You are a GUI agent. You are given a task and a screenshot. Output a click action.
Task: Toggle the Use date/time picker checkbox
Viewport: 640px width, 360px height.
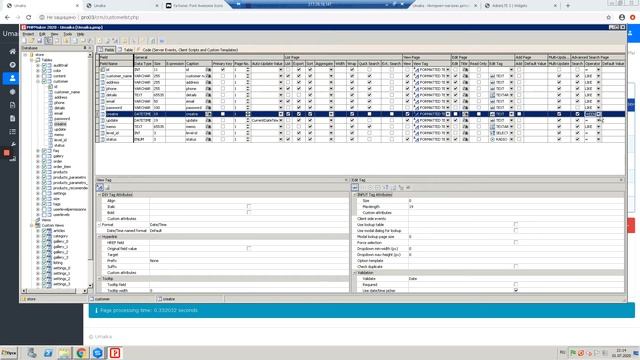516,290
